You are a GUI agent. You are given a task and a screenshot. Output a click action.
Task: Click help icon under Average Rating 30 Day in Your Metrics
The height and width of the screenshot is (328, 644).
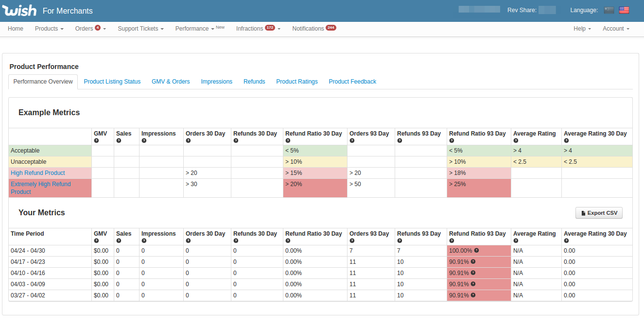pos(566,241)
